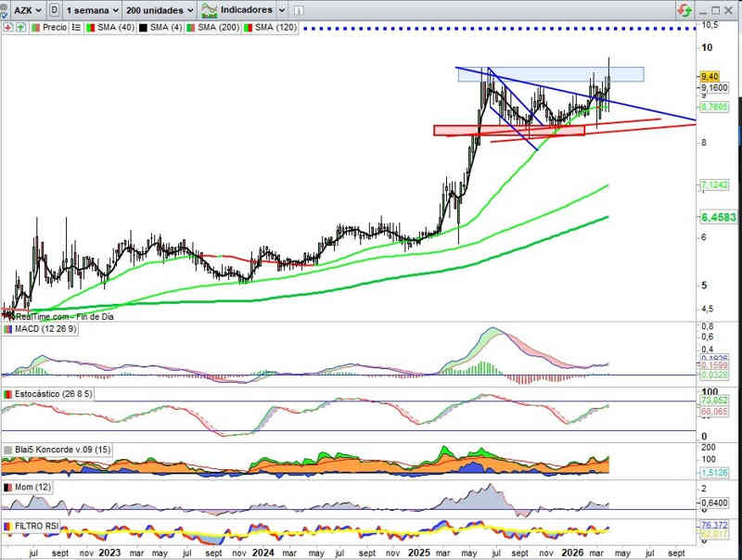Open the Indicadores menu
Screen dimensions: 742x560
[239, 9]
